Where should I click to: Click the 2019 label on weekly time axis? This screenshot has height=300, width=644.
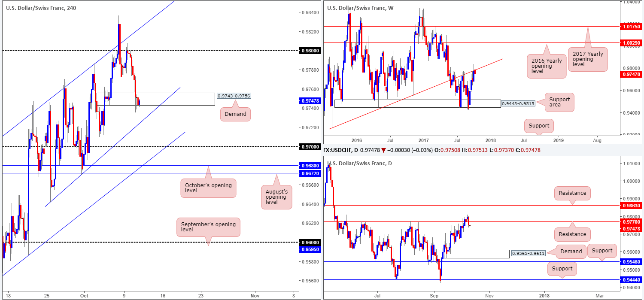[x=558, y=140]
